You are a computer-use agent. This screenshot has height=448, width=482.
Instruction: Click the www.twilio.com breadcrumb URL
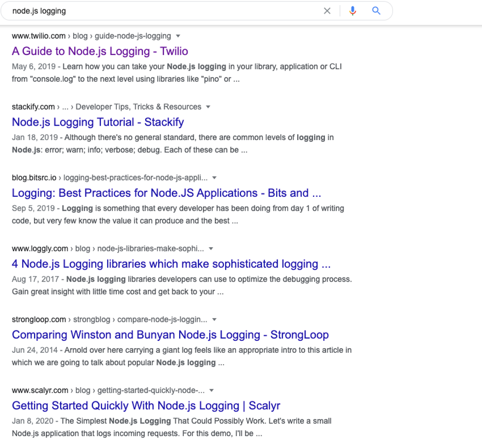[91, 36]
